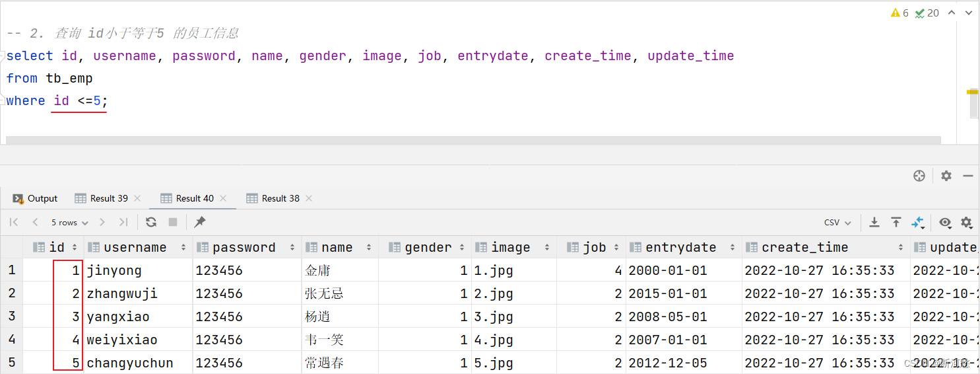This screenshot has height=374, width=980.
Task: Open the upload-to-database arrow icon
Action: click(896, 222)
